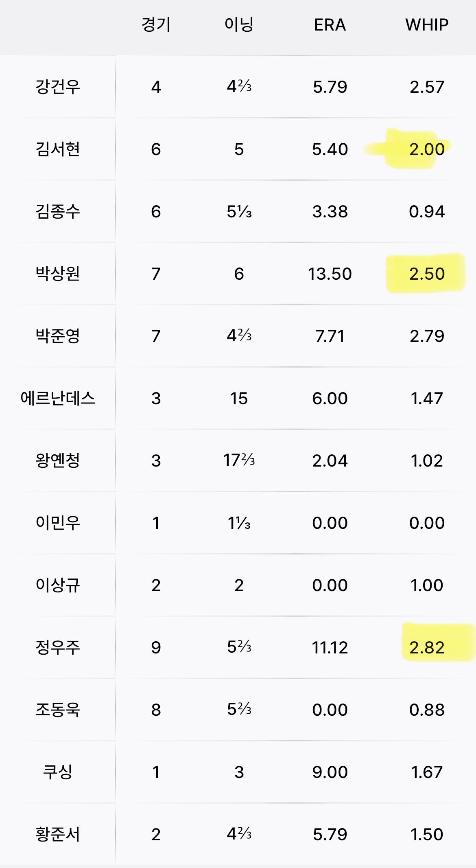Open 쿠싱 player entry
This screenshot has height=868, width=476.
[58, 772]
